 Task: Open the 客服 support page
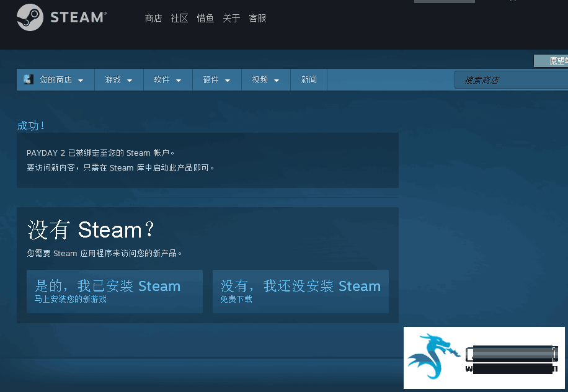pyautogui.click(x=257, y=18)
